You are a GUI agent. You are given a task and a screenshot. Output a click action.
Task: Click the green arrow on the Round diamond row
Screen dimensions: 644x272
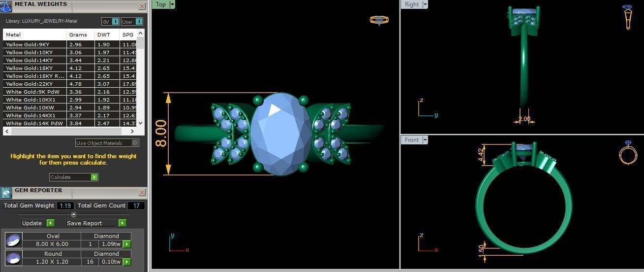[126, 262]
